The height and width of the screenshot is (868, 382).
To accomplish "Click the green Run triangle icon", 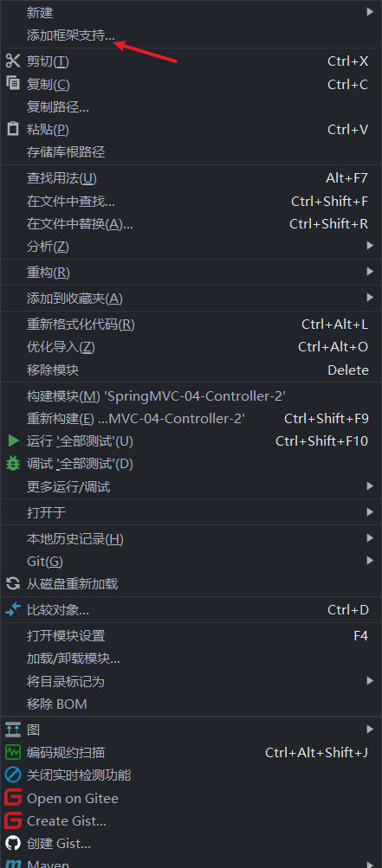I will pyautogui.click(x=13, y=441).
